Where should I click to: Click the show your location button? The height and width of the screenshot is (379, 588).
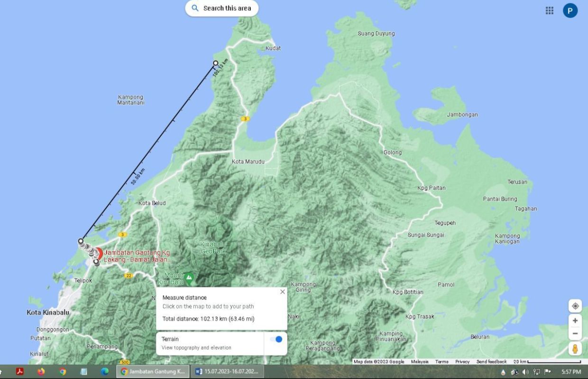(x=575, y=306)
